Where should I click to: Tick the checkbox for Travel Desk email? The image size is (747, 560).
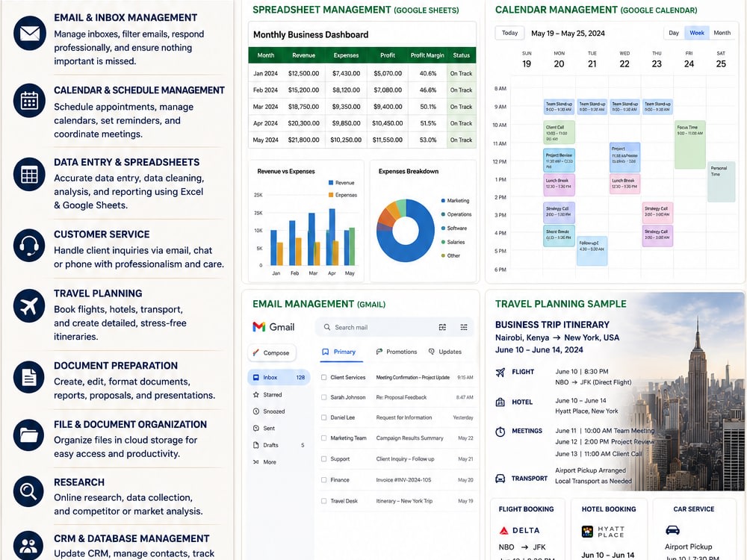[x=324, y=501]
